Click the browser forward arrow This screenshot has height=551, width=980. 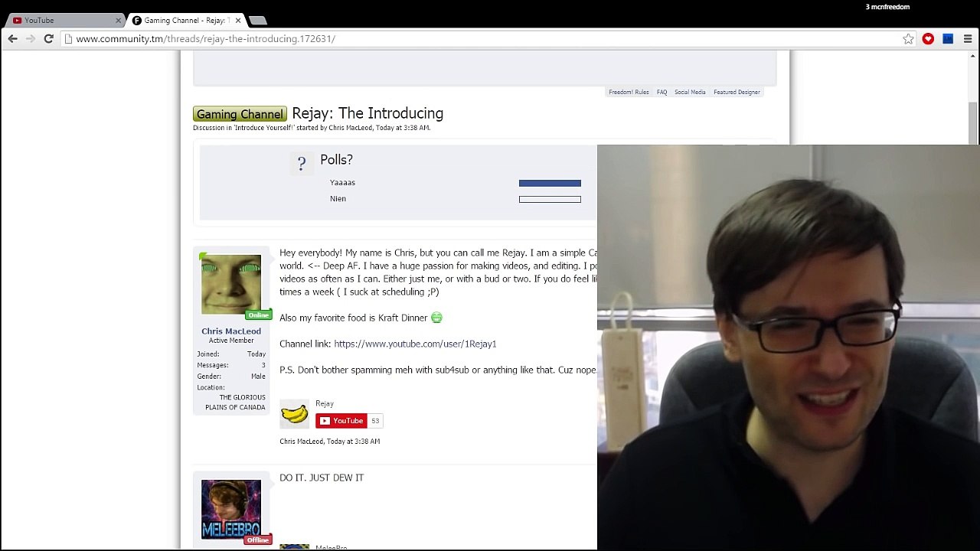click(31, 38)
